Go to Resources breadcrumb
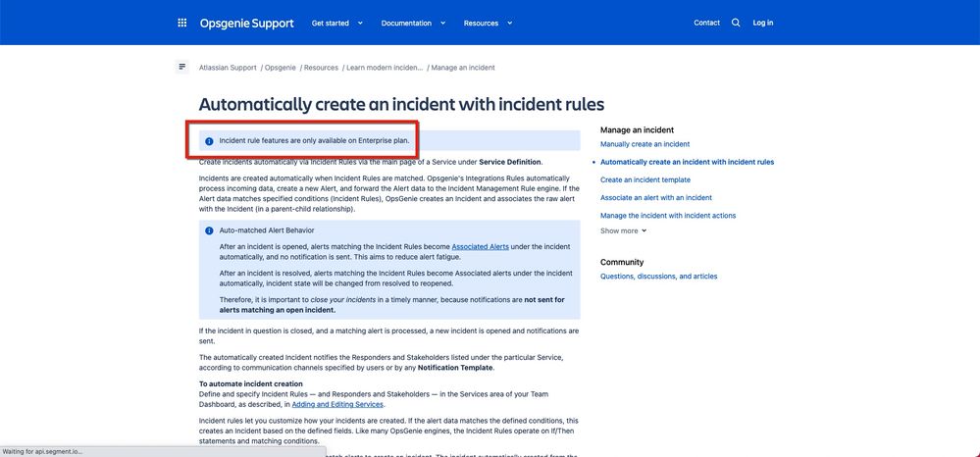Screen dimensions: 980x457 [321, 68]
